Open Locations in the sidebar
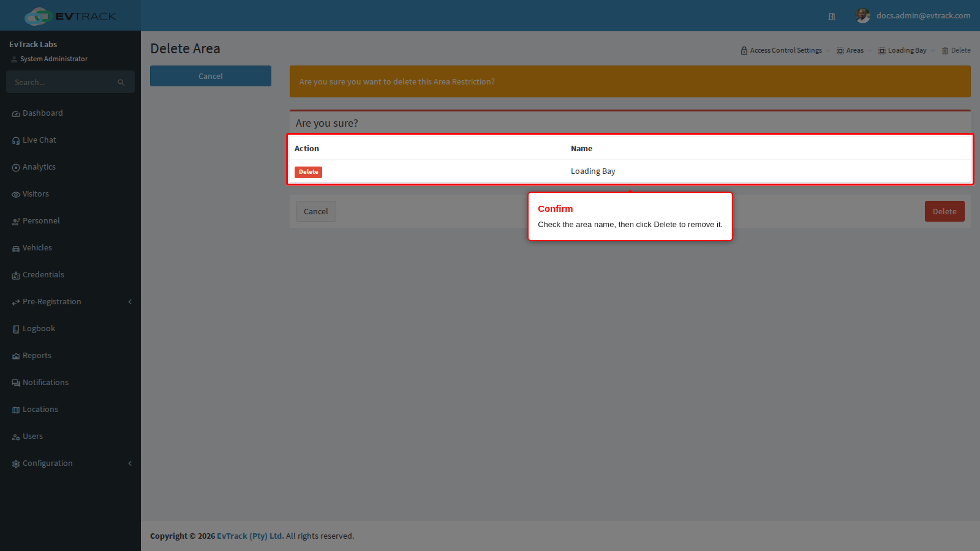The width and height of the screenshot is (980, 551). 40,410
